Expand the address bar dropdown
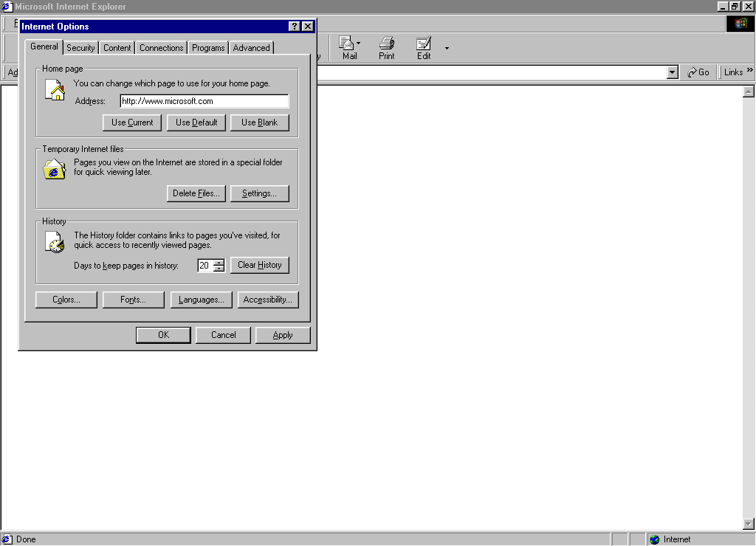 [x=672, y=72]
